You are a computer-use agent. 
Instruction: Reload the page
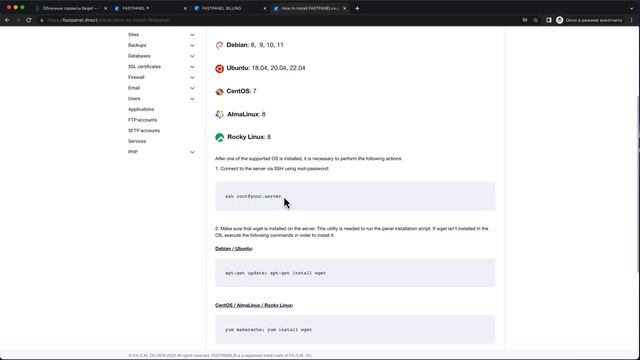29,20
